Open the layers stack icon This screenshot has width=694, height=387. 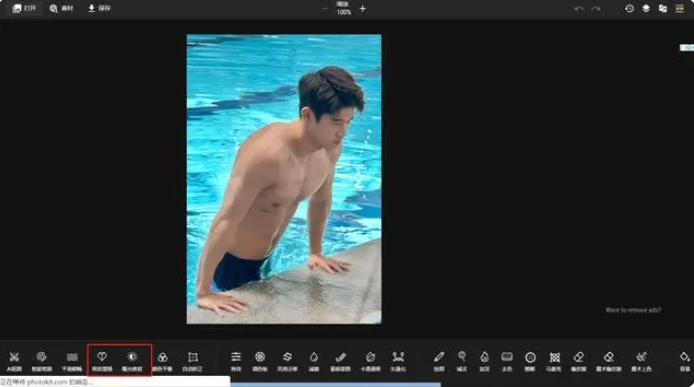[x=646, y=8]
